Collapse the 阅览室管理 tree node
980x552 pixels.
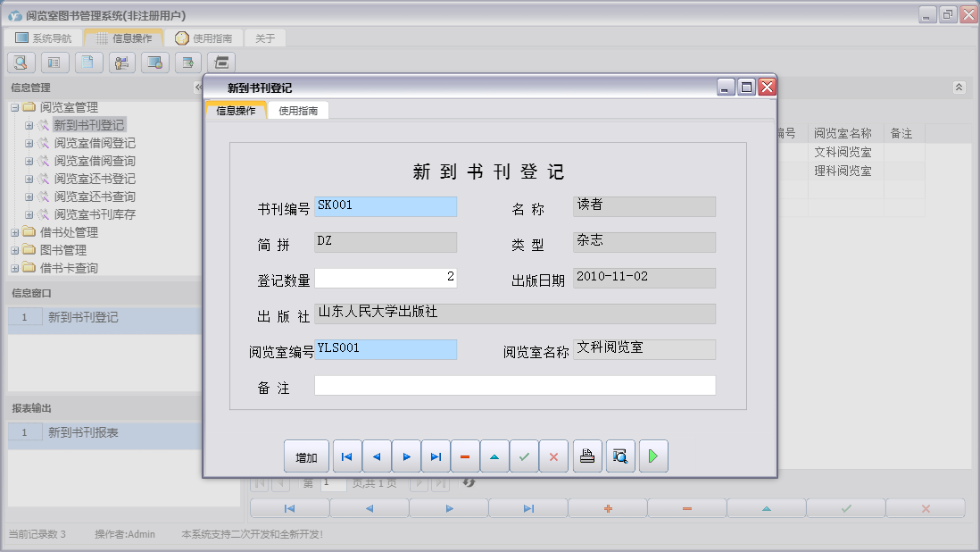(x=14, y=107)
